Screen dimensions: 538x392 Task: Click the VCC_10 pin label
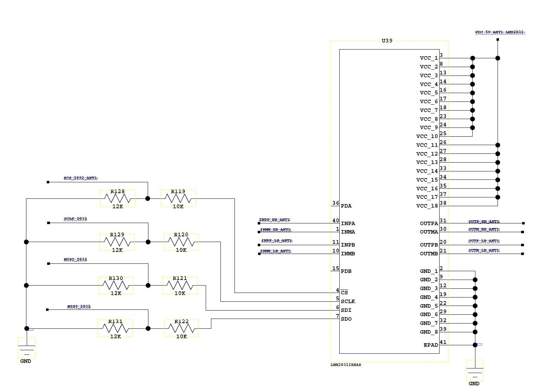[x=427, y=136]
